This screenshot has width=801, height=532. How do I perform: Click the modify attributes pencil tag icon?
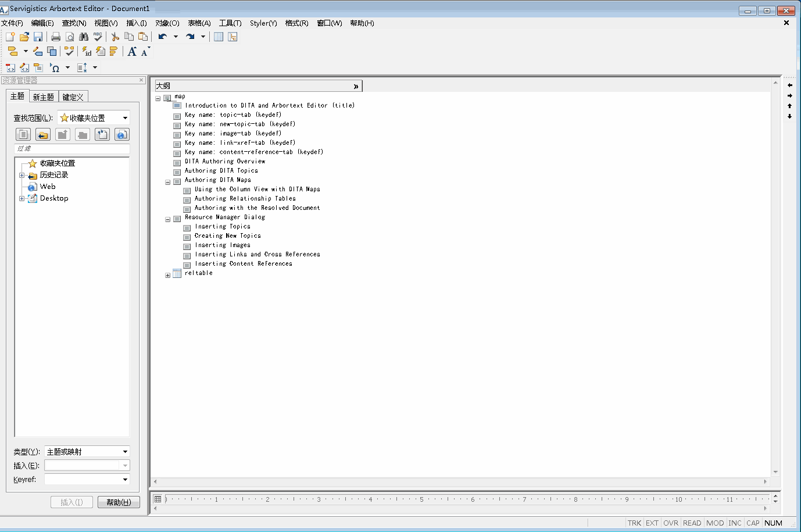(x=38, y=52)
